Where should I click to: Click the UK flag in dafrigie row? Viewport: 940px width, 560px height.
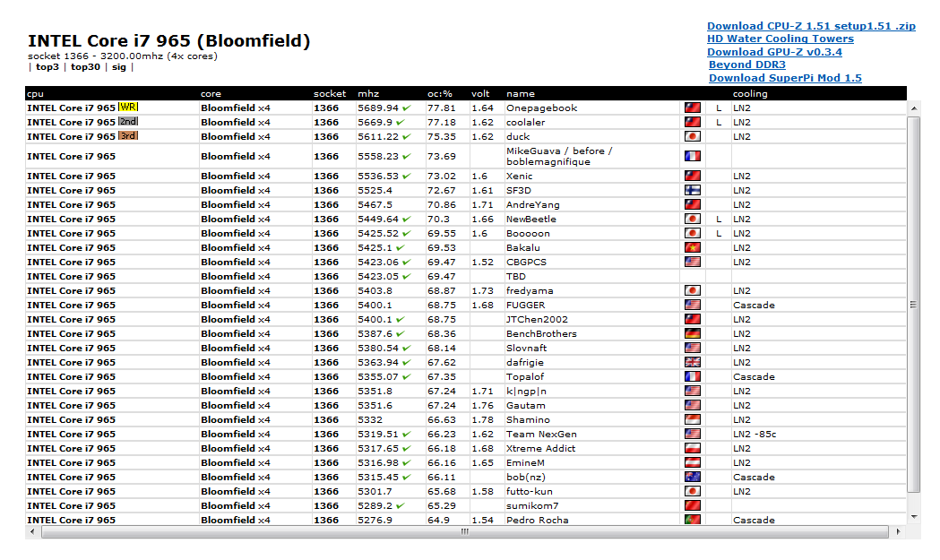(693, 363)
